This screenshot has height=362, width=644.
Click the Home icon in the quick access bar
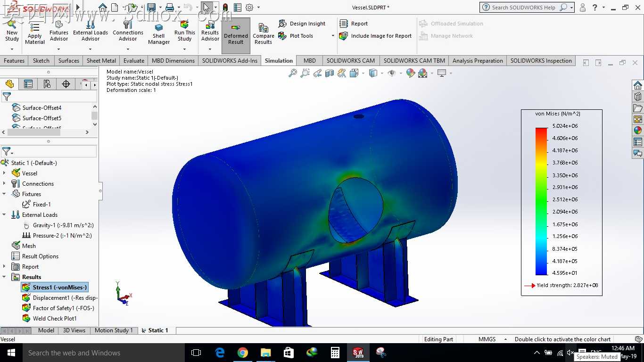103,7
